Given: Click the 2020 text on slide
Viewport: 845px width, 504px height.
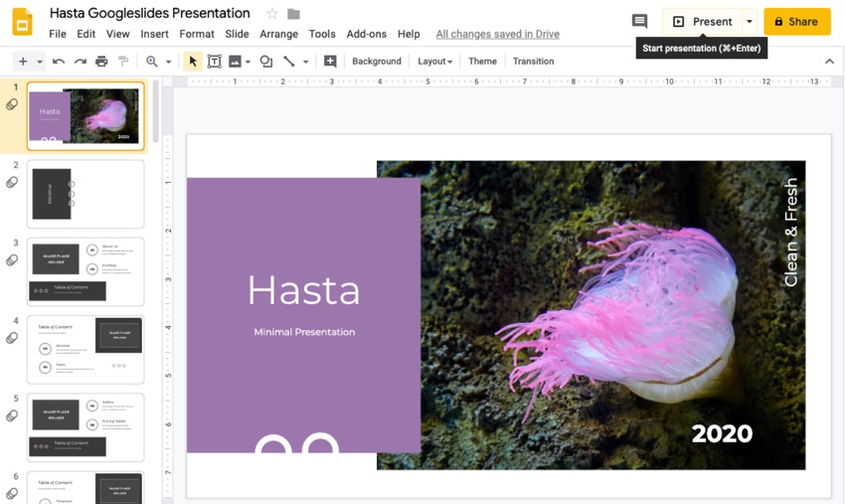Looking at the screenshot, I should click(722, 434).
